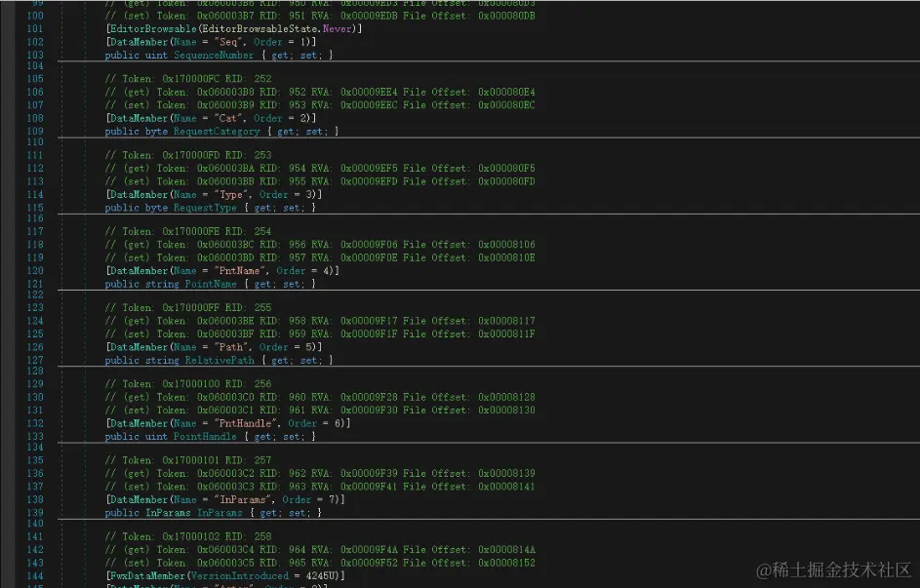Click the set token 0x060003BF comment
Image resolution: width=920 pixels, height=588 pixels.
(x=320, y=333)
